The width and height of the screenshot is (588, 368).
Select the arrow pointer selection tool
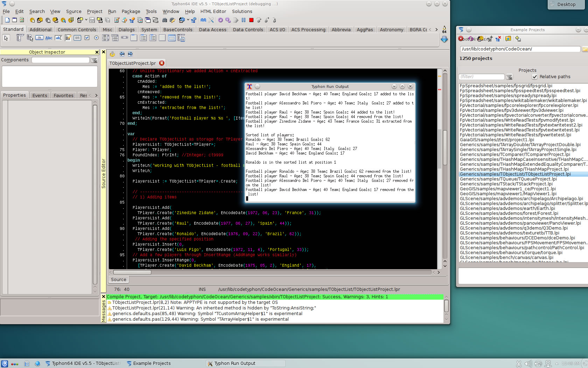click(x=6, y=38)
